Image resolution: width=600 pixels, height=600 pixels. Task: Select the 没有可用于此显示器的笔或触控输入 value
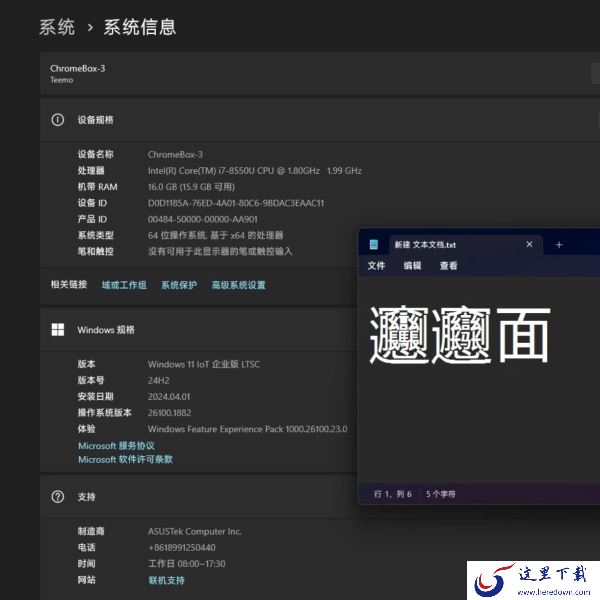point(220,251)
